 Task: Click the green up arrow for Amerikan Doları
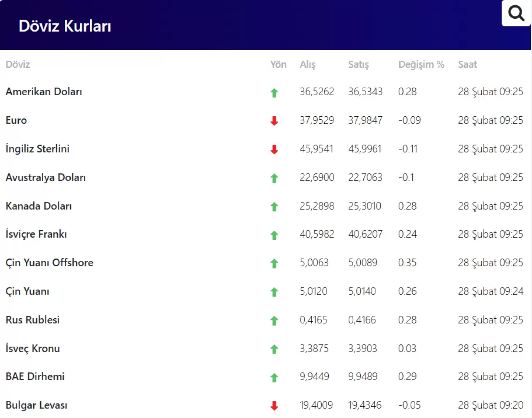point(274,93)
